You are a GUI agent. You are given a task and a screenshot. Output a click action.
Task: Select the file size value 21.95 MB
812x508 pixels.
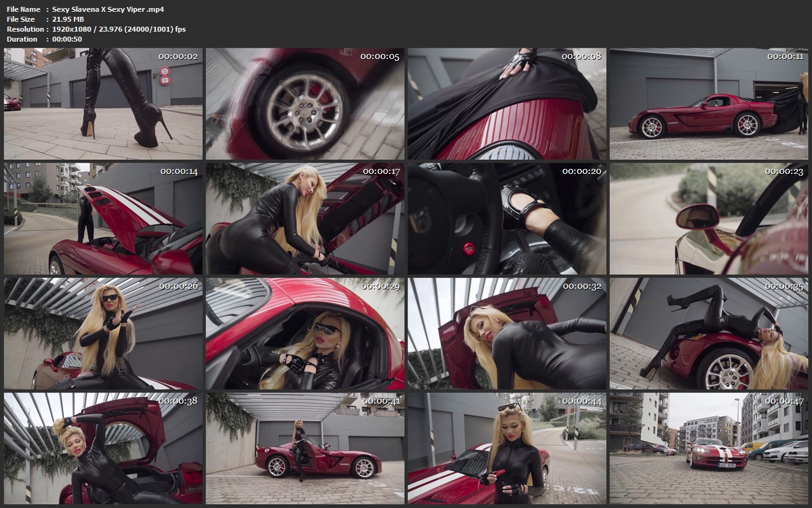[68, 19]
